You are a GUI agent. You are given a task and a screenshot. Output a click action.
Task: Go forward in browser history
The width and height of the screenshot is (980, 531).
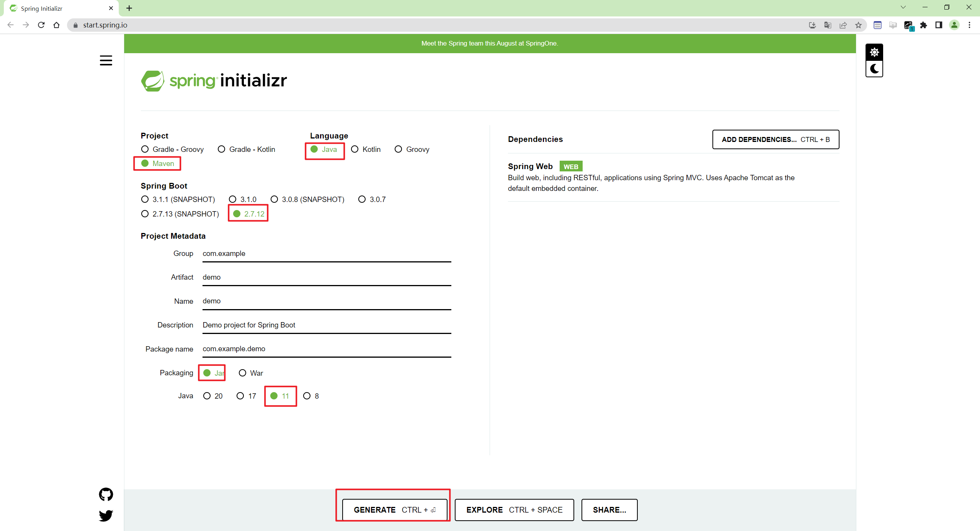26,25
